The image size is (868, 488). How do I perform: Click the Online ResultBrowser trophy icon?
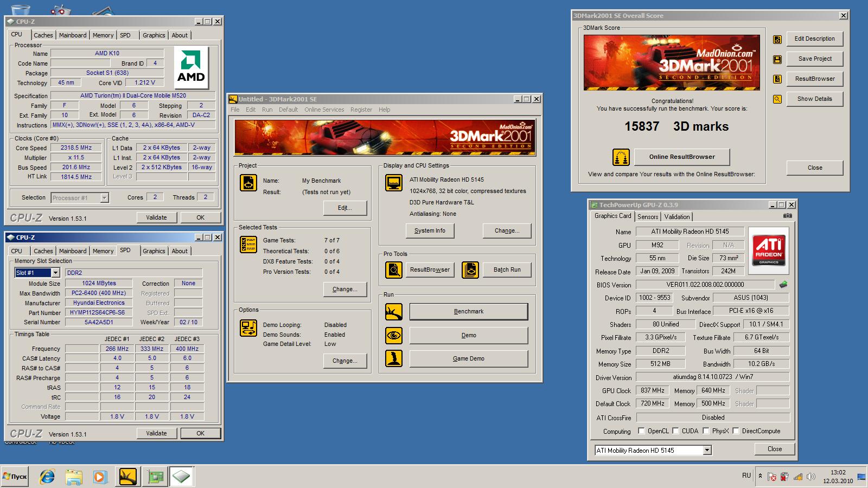click(621, 157)
